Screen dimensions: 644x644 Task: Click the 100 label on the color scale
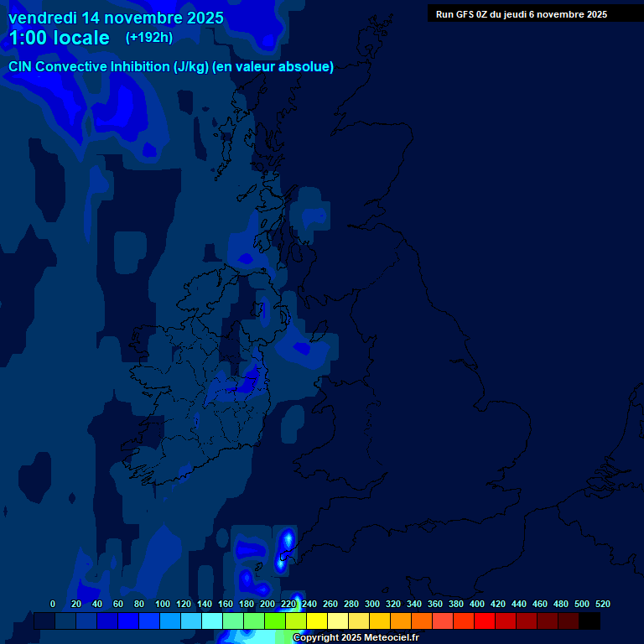163,604
